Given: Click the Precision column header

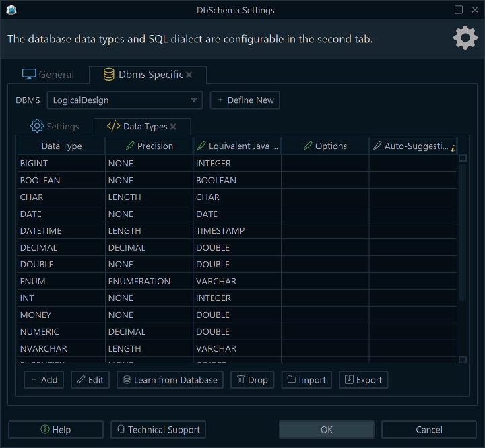Looking at the screenshot, I should pyautogui.click(x=150, y=146).
